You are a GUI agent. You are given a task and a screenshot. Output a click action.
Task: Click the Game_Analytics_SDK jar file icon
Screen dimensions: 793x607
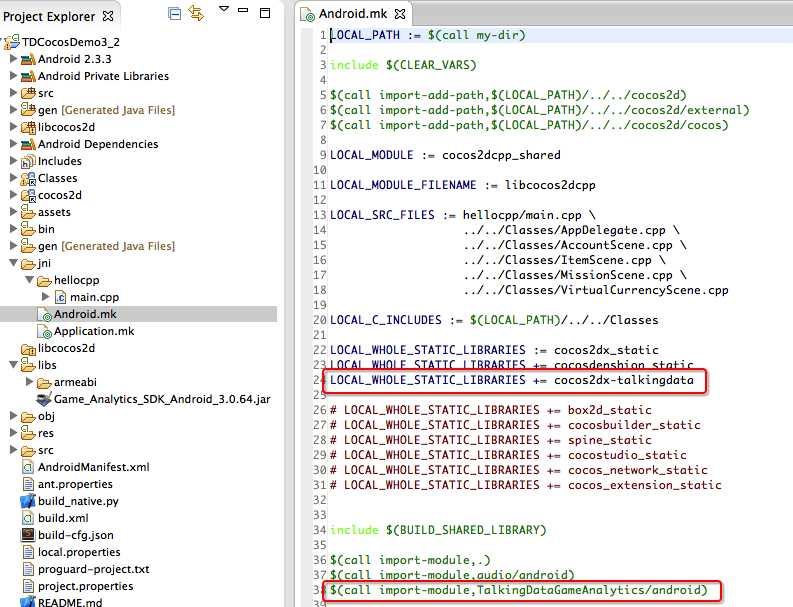44,399
